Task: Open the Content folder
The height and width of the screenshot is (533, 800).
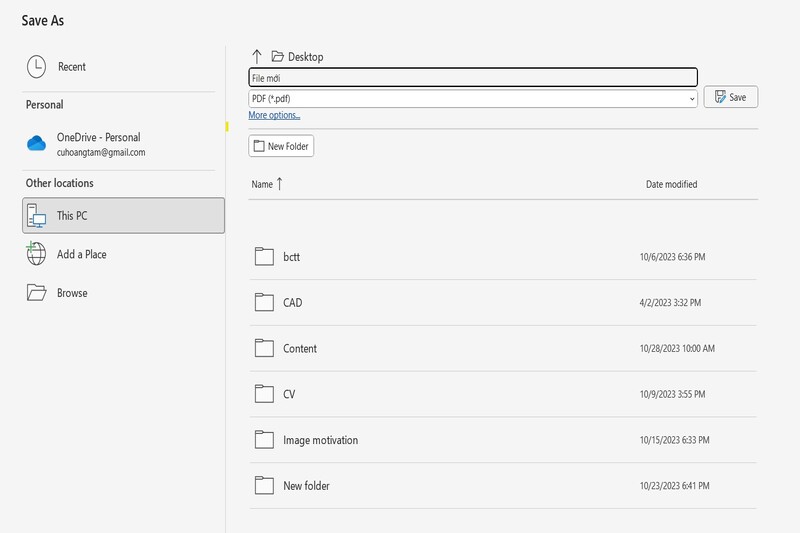Action: pyautogui.click(x=300, y=349)
